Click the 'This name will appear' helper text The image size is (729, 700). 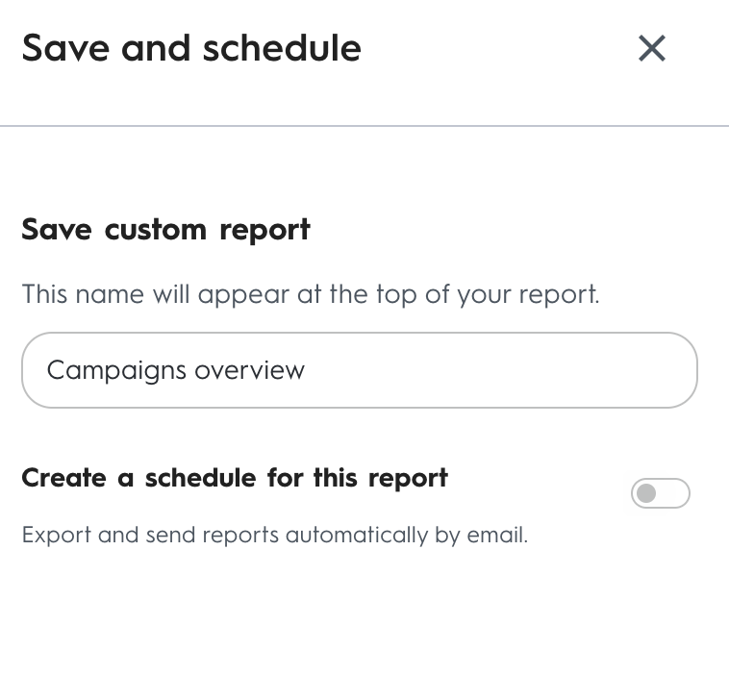(x=310, y=293)
